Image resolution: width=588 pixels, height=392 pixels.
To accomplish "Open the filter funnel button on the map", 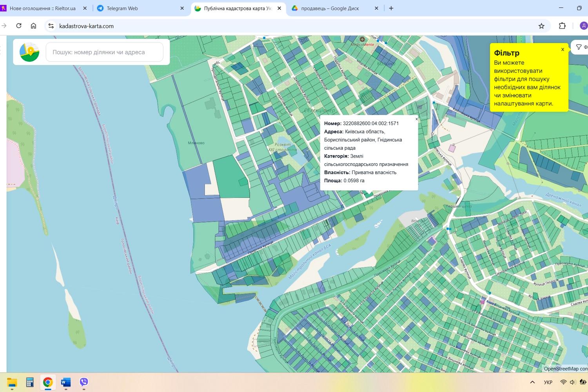I will point(580,47).
